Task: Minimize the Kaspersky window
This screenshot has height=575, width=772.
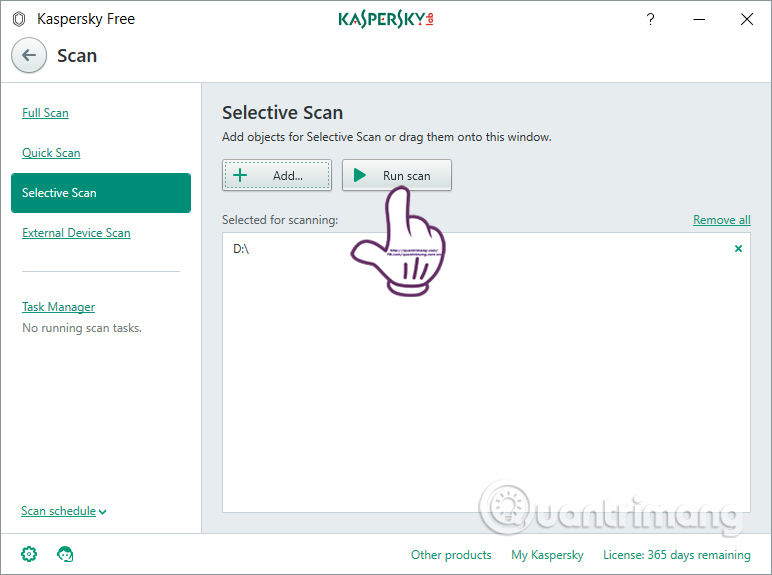Action: [x=699, y=19]
